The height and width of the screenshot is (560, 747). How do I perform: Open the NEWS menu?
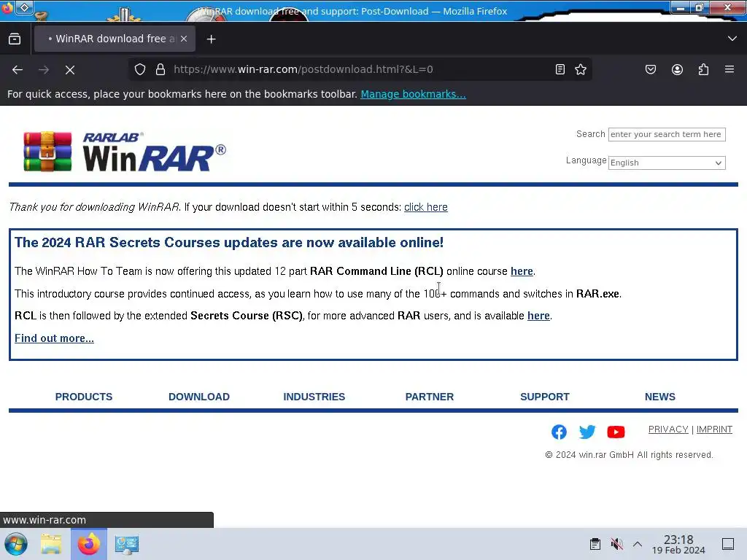(x=659, y=397)
